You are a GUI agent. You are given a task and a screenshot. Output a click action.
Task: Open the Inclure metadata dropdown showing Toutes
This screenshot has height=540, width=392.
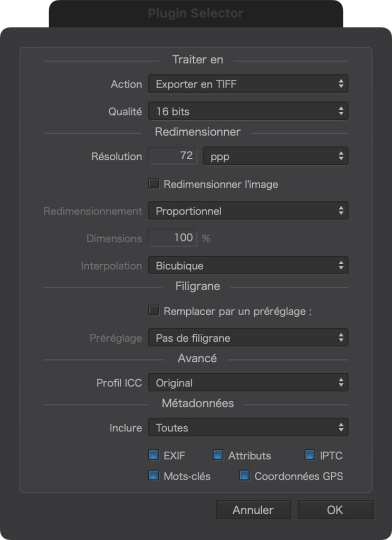tap(248, 427)
